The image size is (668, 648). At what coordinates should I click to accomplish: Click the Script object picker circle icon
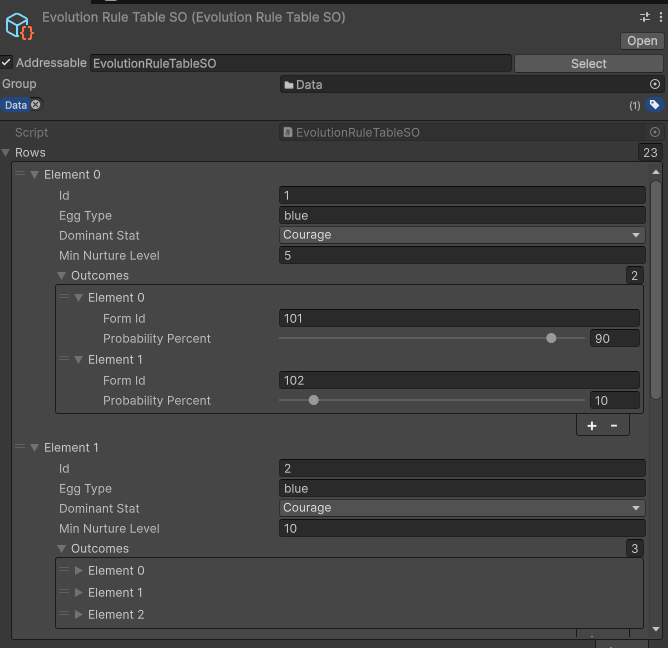coord(655,132)
